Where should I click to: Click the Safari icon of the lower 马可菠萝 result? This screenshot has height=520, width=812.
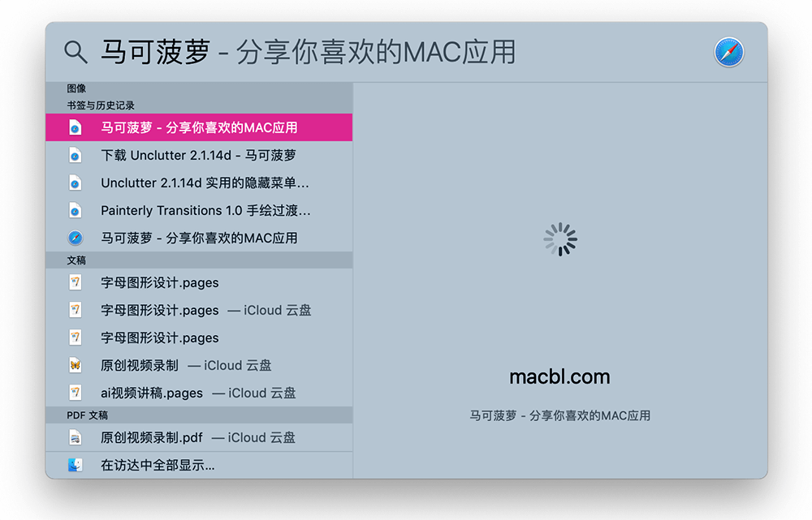coord(75,238)
